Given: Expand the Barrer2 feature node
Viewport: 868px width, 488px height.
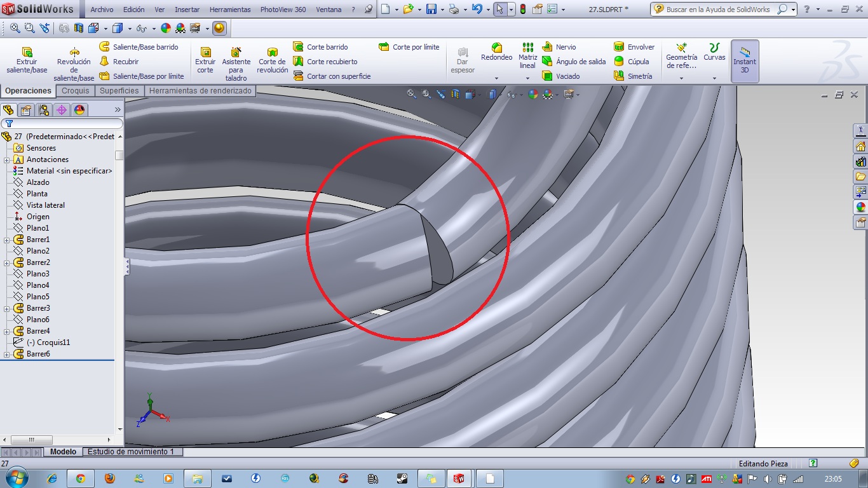Looking at the screenshot, I should click(7, 262).
